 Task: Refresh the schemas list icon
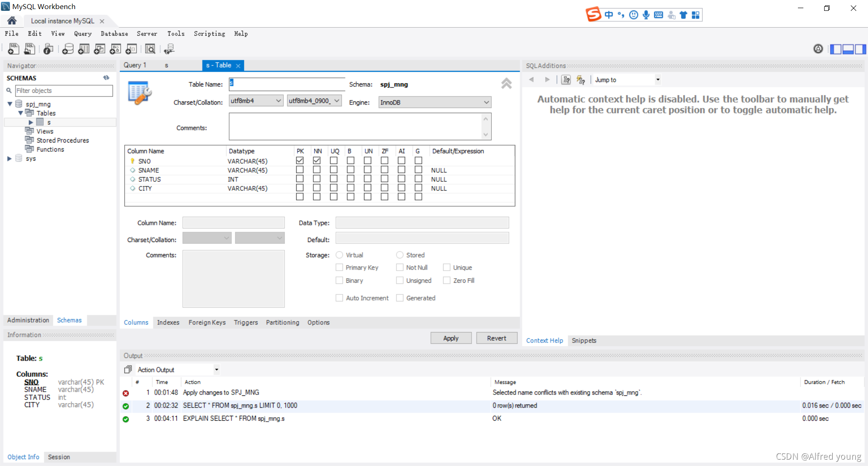click(106, 78)
